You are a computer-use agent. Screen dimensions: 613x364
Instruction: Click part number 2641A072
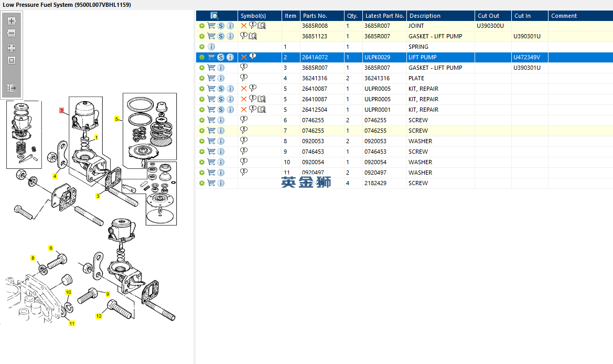pyautogui.click(x=315, y=57)
